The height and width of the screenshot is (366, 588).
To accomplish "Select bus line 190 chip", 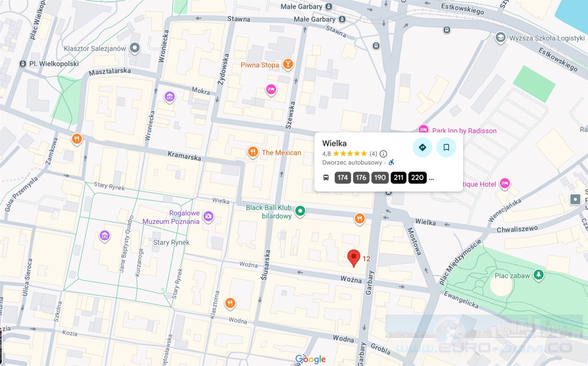I will (x=380, y=178).
